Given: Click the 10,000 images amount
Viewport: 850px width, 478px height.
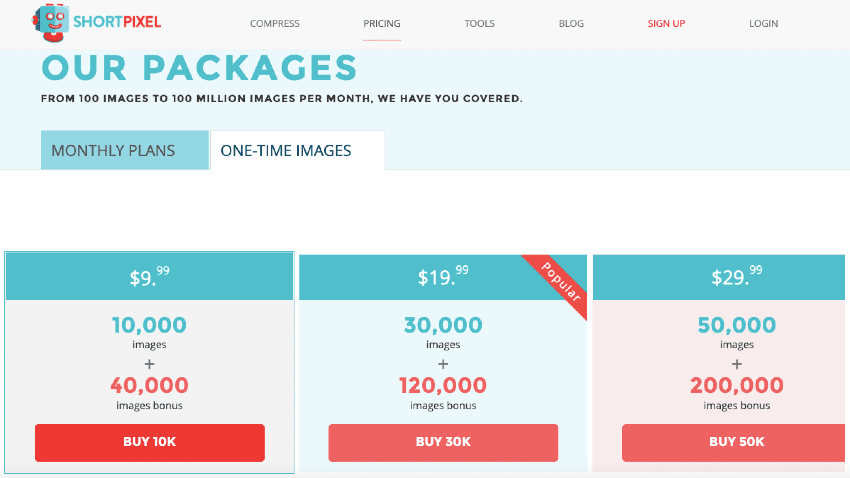Looking at the screenshot, I should pos(149,325).
